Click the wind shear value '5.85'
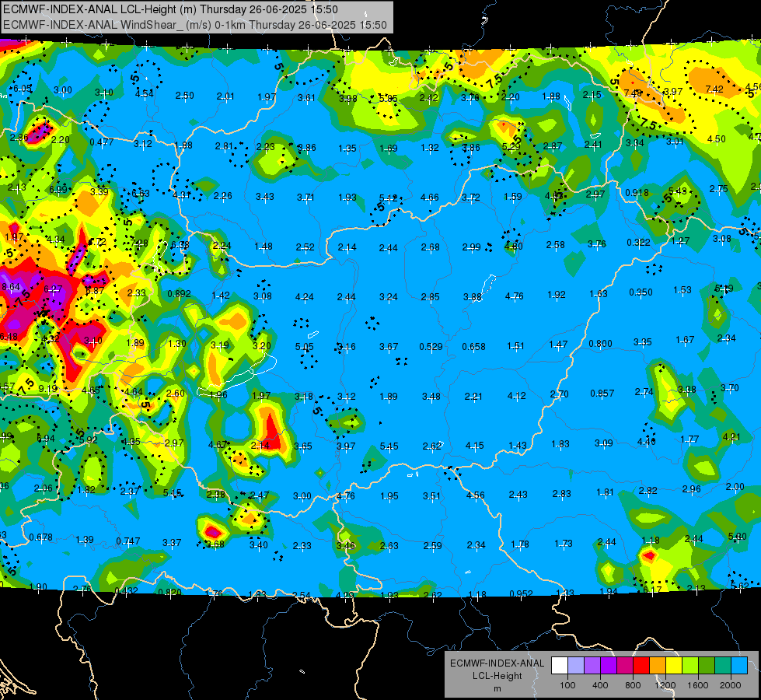The image size is (761, 700). (x=388, y=98)
